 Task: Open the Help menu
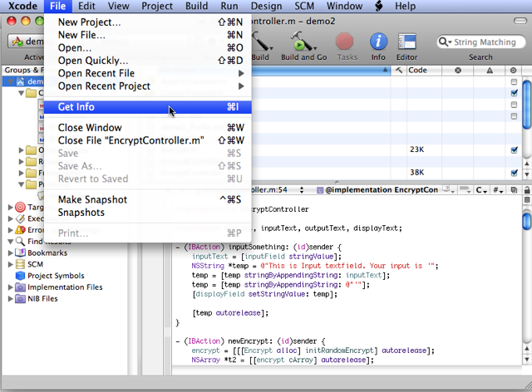tap(405, 6)
